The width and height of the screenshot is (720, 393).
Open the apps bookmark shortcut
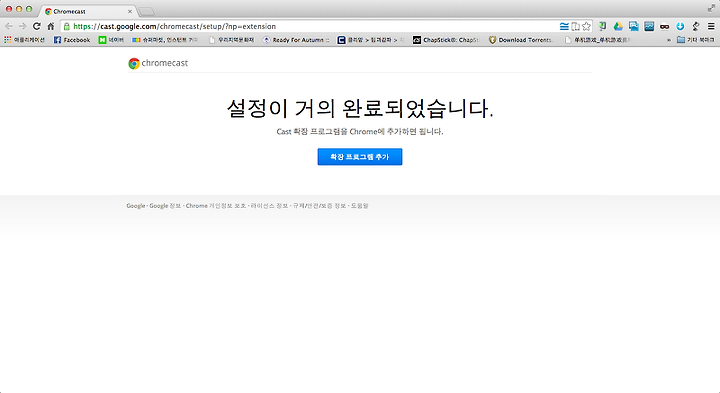tap(24, 40)
